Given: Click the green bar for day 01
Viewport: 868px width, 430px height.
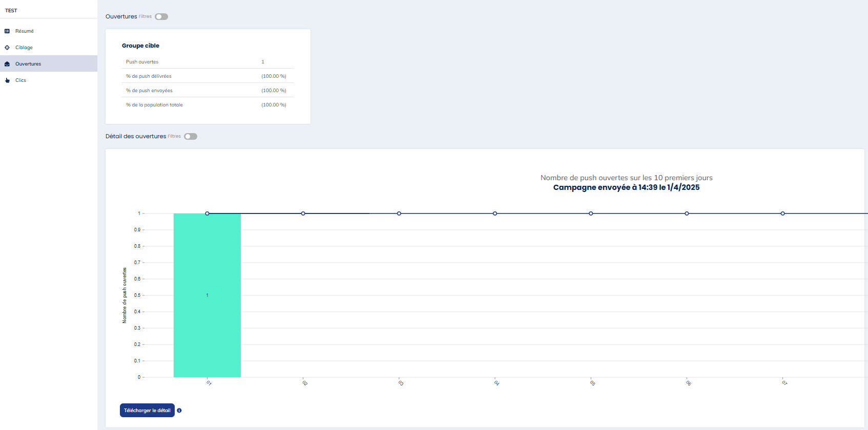Looking at the screenshot, I should point(207,307).
